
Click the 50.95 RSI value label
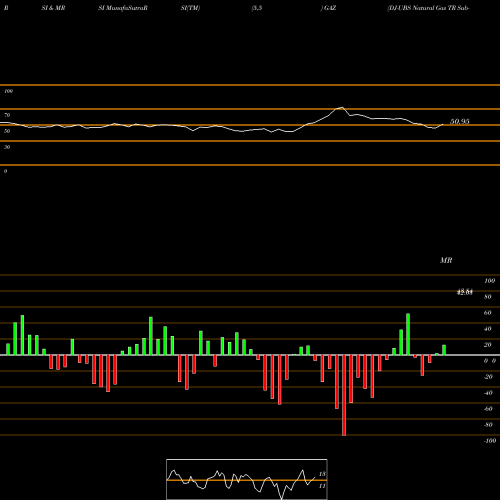pos(460,121)
